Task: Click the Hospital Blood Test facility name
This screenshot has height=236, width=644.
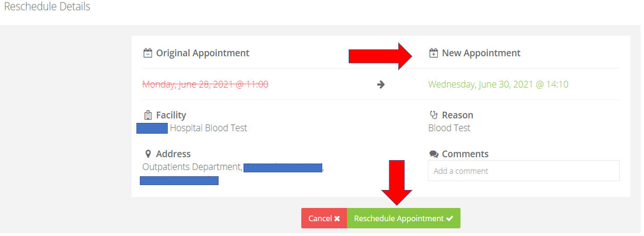Action: tap(208, 128)
